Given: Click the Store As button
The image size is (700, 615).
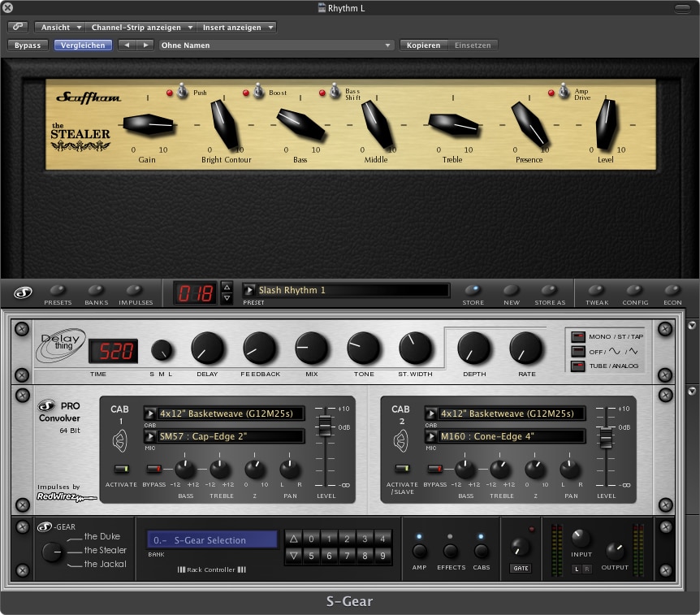Looking at the screenshot, I should [550, 291].
